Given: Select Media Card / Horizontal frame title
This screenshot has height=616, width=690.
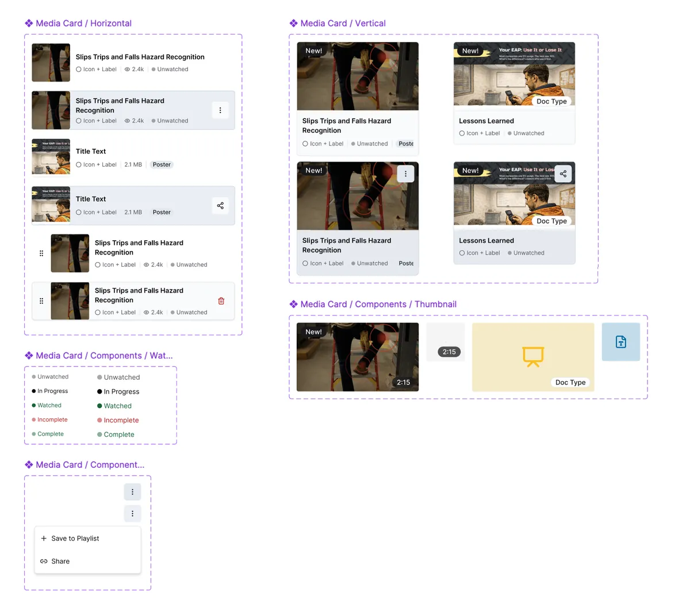Looking at the screenshot, I should pos(83,24).
